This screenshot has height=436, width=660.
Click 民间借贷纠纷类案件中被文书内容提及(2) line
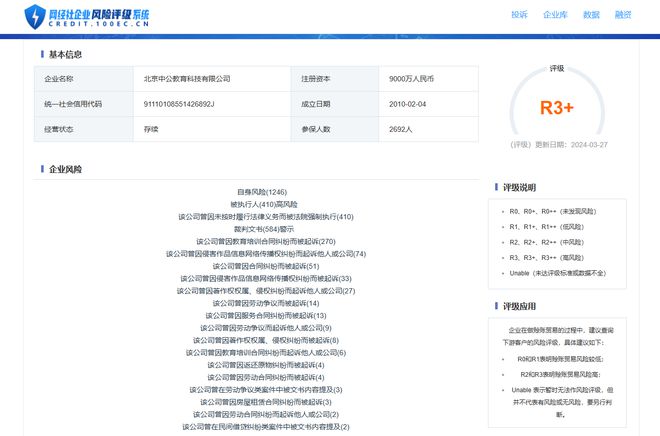click(x=266, y=427)
